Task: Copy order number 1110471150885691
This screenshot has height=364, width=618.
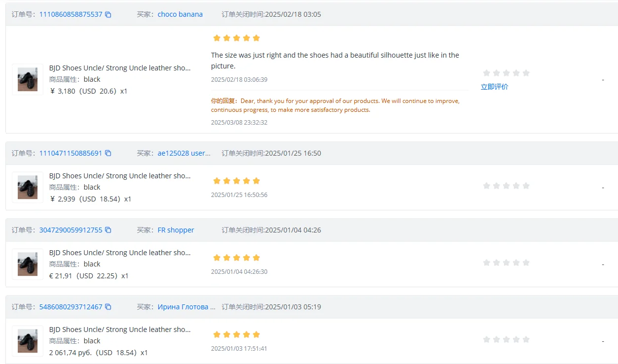Action: click(108, 153)
